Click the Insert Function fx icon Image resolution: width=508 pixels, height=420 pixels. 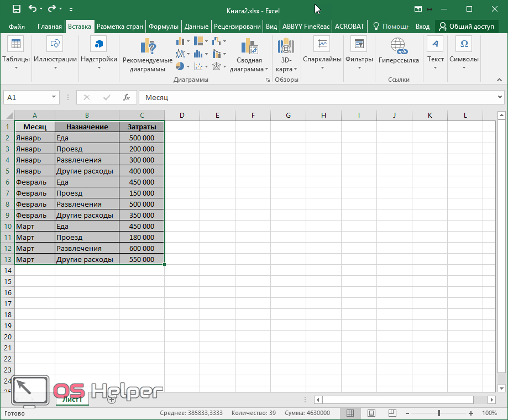127,97
